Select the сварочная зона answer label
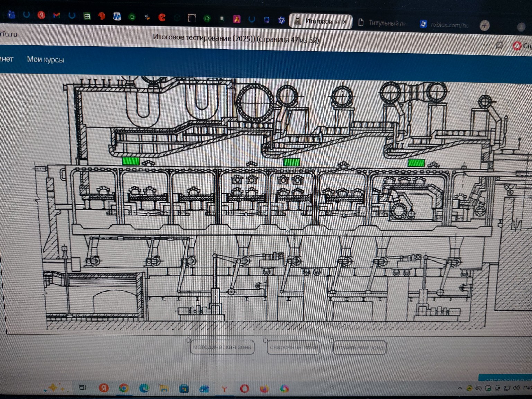 pyautogui.click(x=293, y=347)
